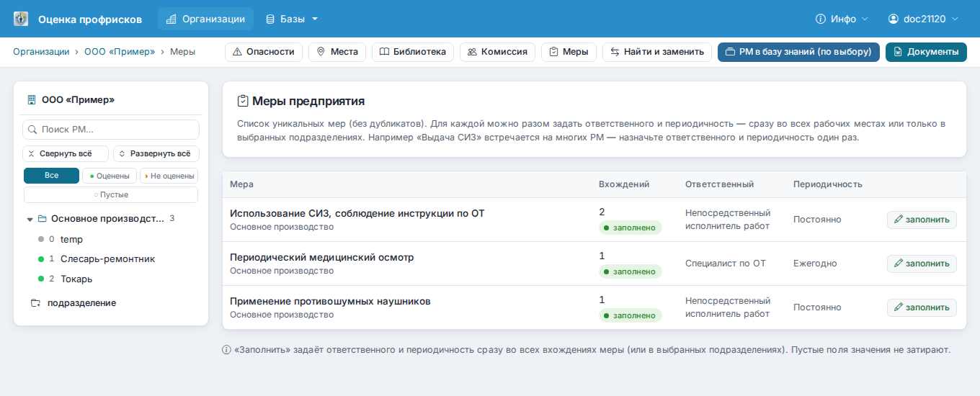
Task: Collapse the Основное производство tree node
Action: click(30, 219)
